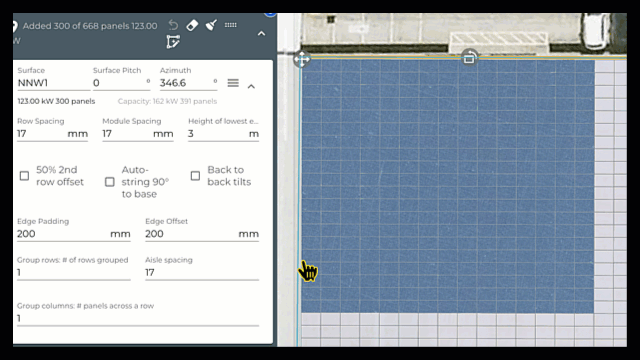This screenshot has height=360, width=640.
Task: Enable 50% 2nd row offset checkbox
Action: pos(24,176)
